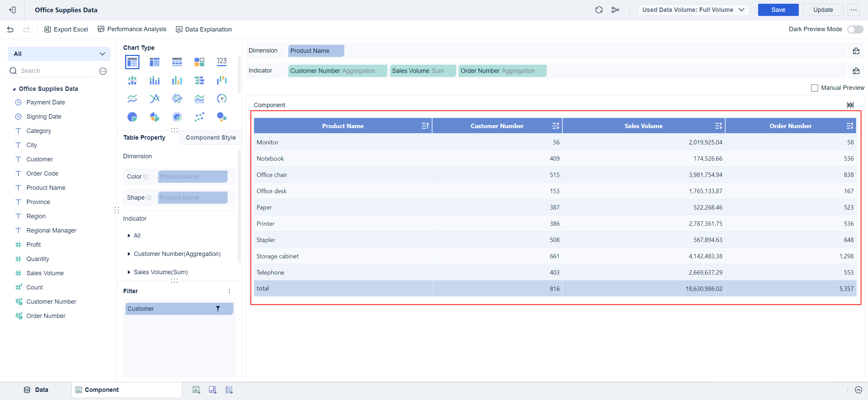Choose the comparison bar chart type
This screenshot has height=400, width=868.
199,80
